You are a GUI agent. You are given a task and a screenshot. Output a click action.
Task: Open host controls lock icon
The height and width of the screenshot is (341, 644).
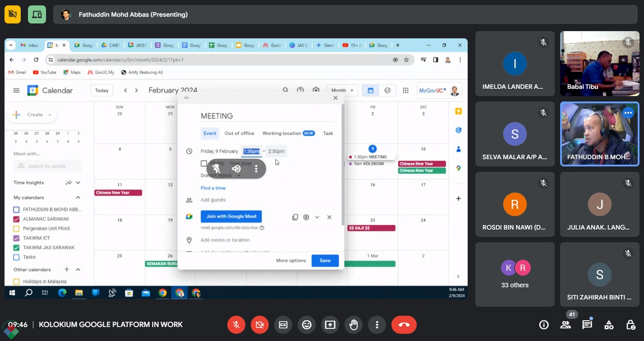630,325
